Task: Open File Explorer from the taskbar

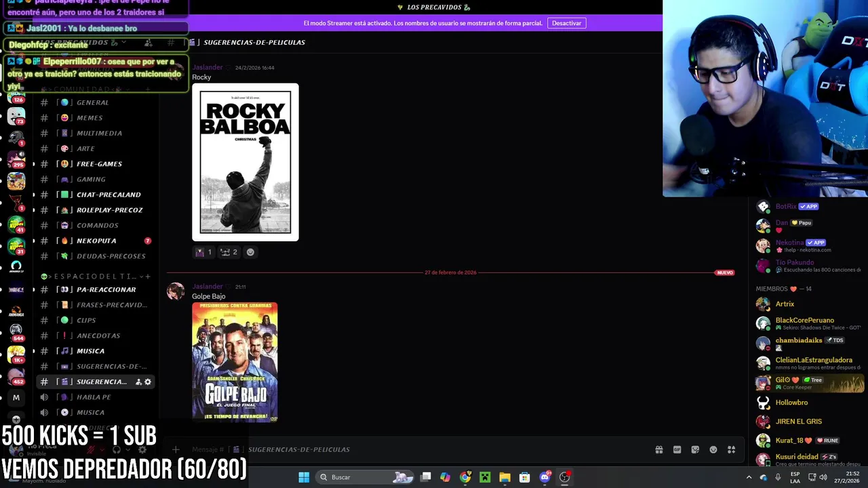Action: click(505, 477)
